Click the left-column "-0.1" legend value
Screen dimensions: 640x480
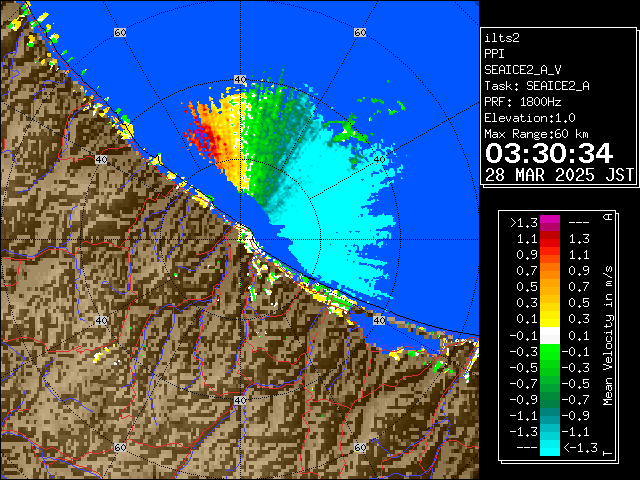click(524, 336)
